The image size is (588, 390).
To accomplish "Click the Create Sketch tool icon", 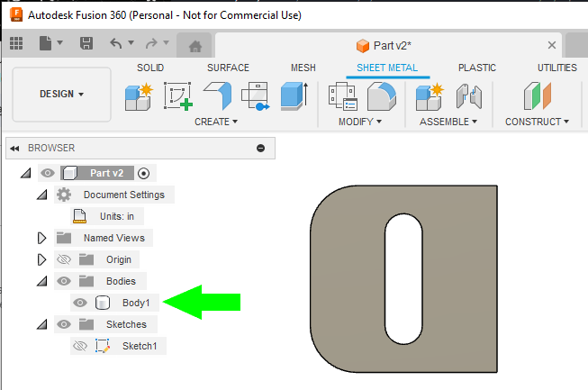I will 177,95.
